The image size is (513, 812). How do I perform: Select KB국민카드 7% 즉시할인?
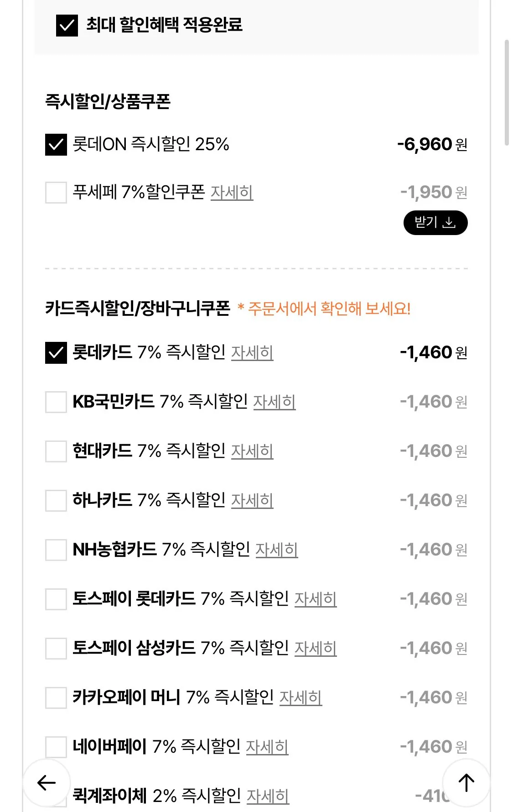56,402
